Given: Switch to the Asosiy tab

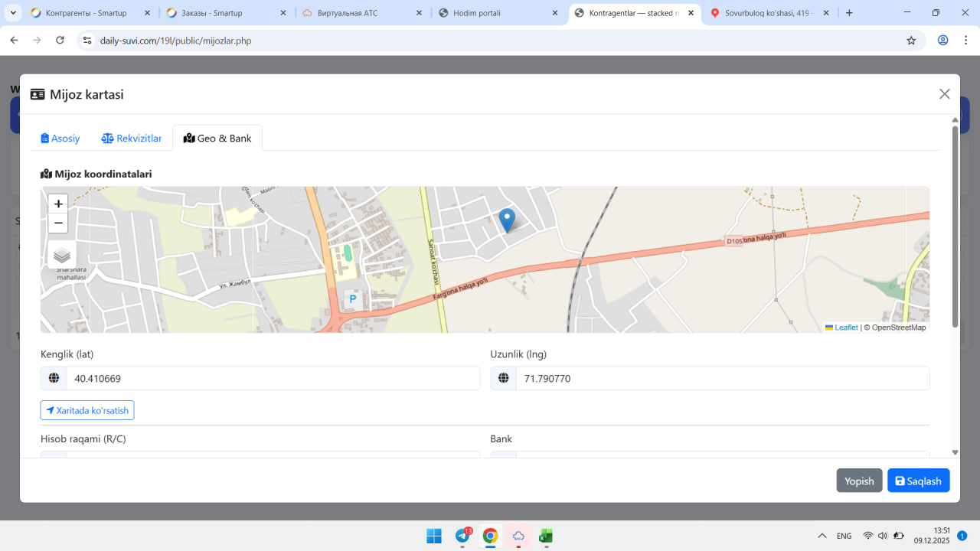Looking at the screenshot, I should coord(60,139).
